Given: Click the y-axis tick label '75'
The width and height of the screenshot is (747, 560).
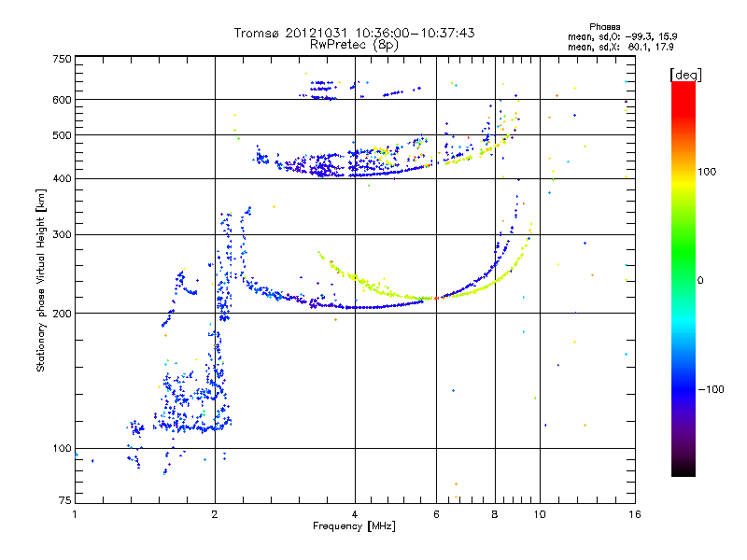Looking at the screenshot, I should coord(65,500).
